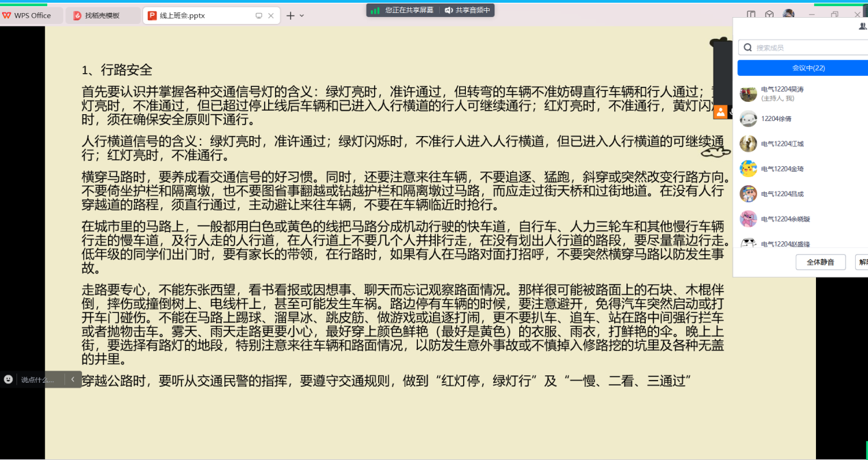The height and width of the screenshot is (460, 868).
Task: Click the presentation mode icon on 线上班会.pptx tab
Action: click(x=259, y=16)
